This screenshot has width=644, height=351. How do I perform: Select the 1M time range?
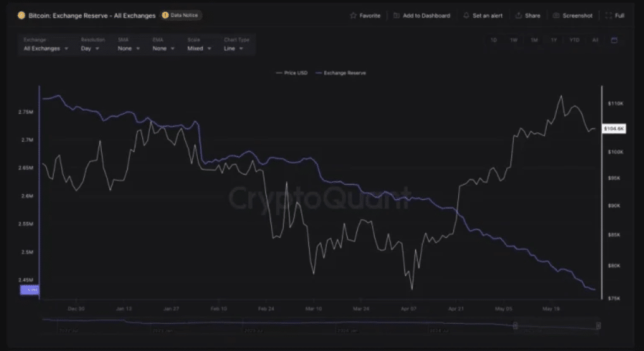534,40
